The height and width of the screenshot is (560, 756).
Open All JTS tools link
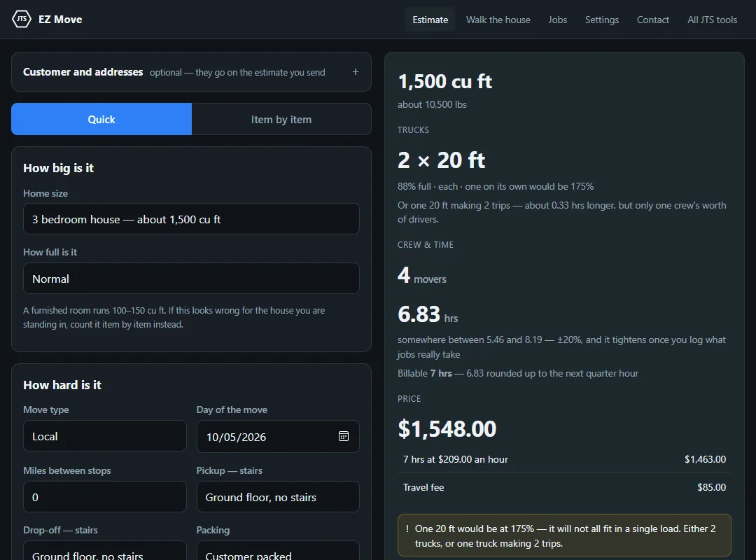(x=712, y=20)
